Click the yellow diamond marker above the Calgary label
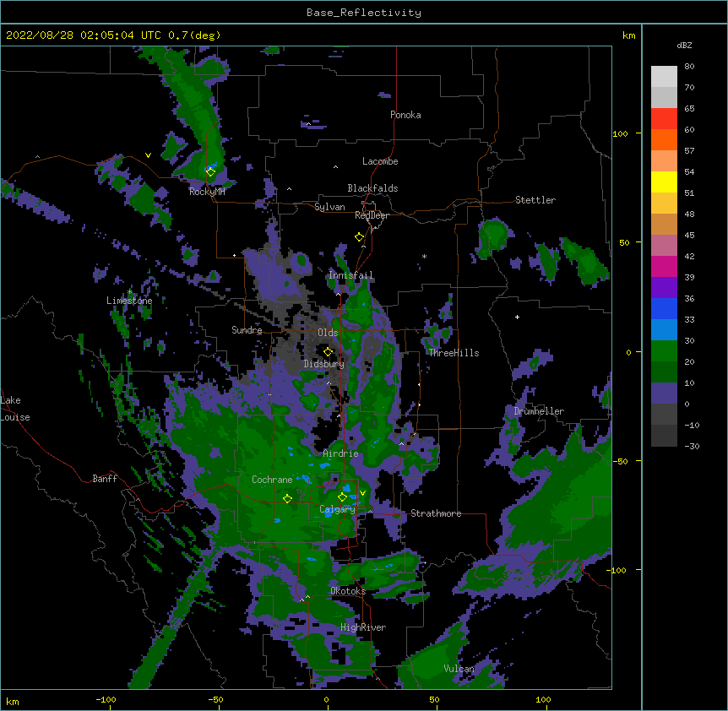 [x=342, y=497]
